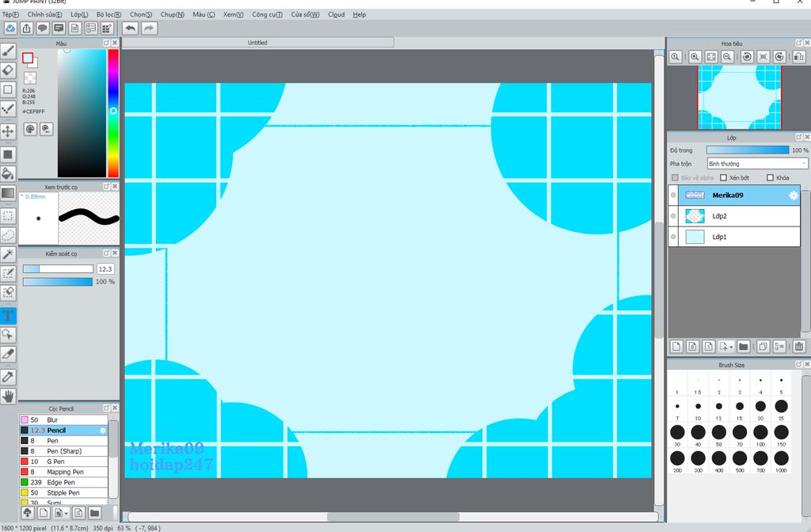
Task: Click flip canvas icon in navigator panel
Action: 798,57
